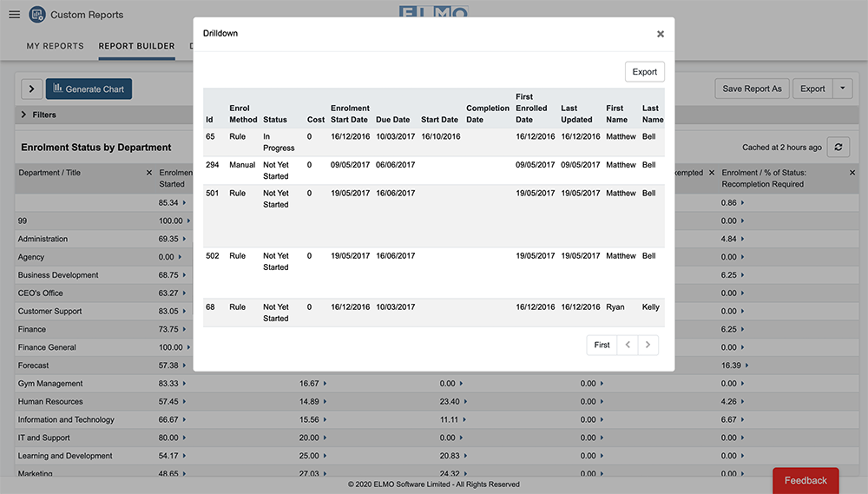Image resolution: width=868 pixels, height=494 pixels.
Task: Expand the side panel arrow button
Action: (31, 89)
